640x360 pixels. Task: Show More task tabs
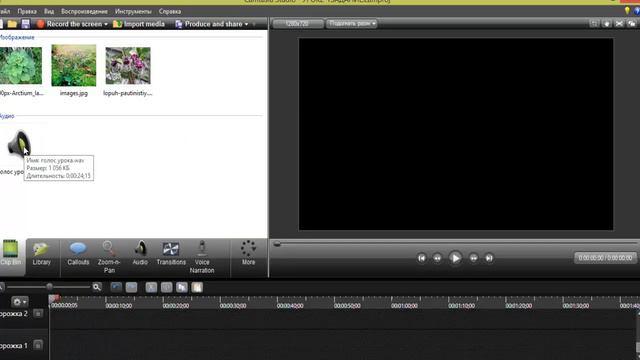[x=248, y=253]
